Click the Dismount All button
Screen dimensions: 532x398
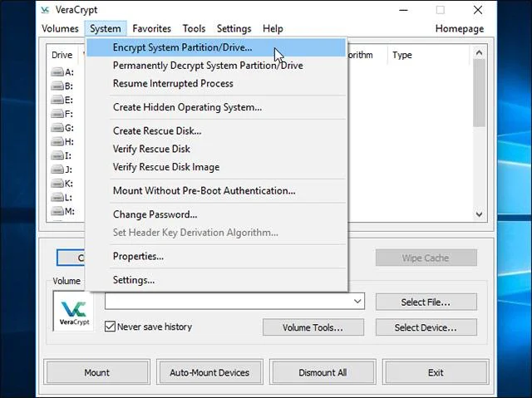[323, 372]
